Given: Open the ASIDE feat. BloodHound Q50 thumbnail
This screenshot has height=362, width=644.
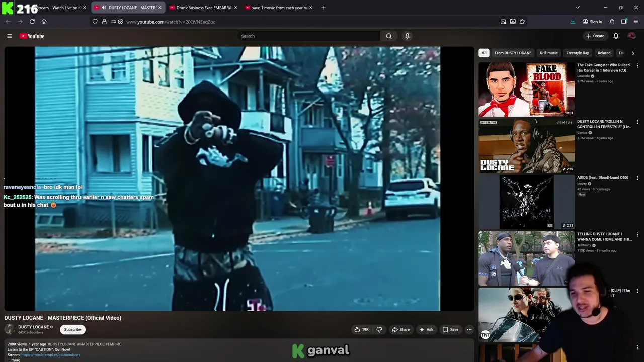Looking at the screenshot, I should 526,202.
